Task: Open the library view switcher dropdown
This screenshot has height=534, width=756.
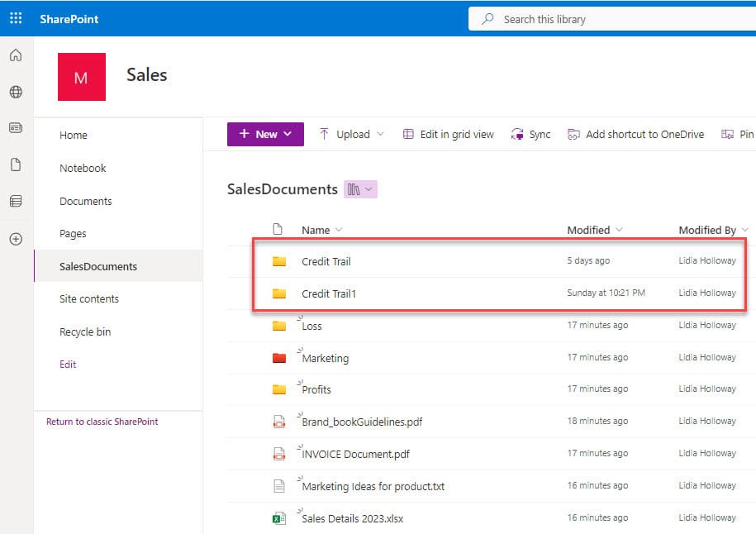Action: pos(360,189)
